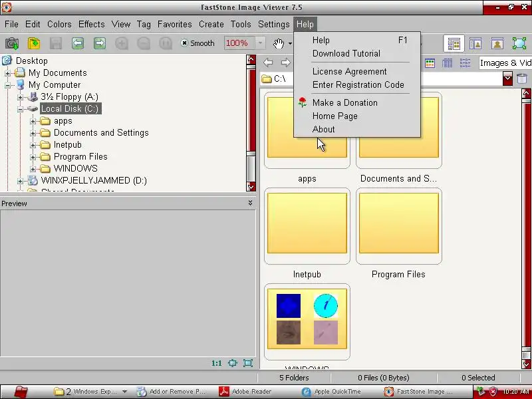Click the 1:1 actual size preview button
This screenshot has width=532, height=399.
(x=217, y=363)
